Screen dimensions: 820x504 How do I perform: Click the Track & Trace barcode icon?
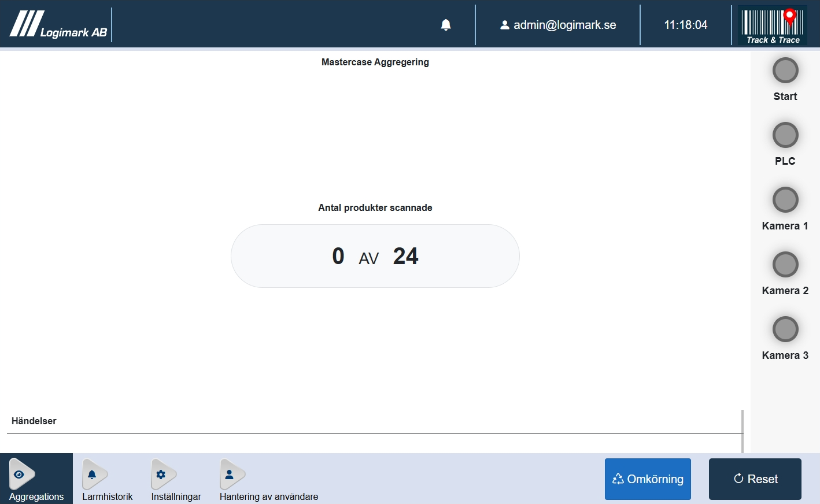773,25
